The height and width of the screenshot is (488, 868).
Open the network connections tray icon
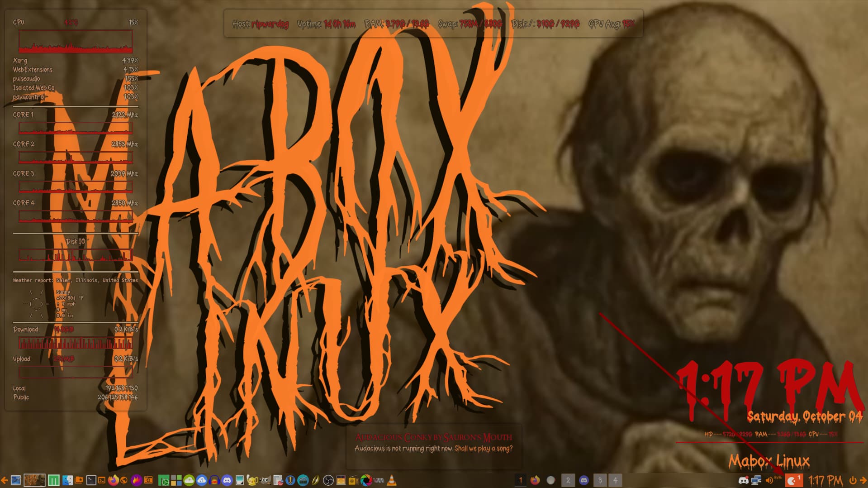[x=756, y=480]
